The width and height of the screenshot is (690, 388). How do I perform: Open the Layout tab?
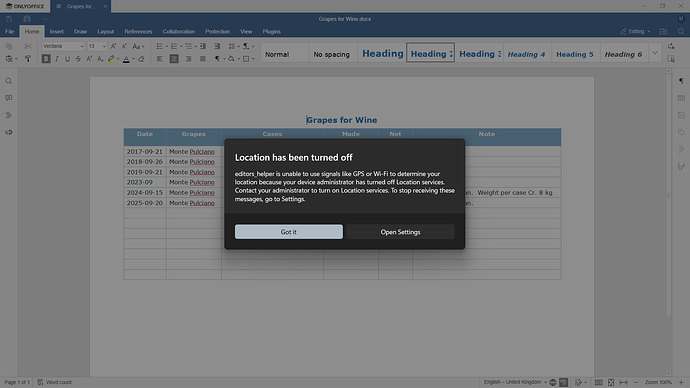[x=106, y=32]
